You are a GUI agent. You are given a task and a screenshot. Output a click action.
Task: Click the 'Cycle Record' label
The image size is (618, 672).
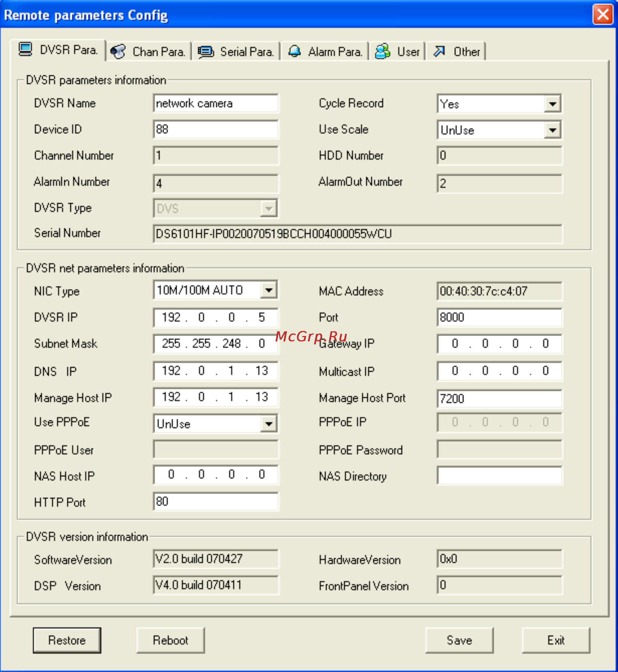tap(351, 103)
